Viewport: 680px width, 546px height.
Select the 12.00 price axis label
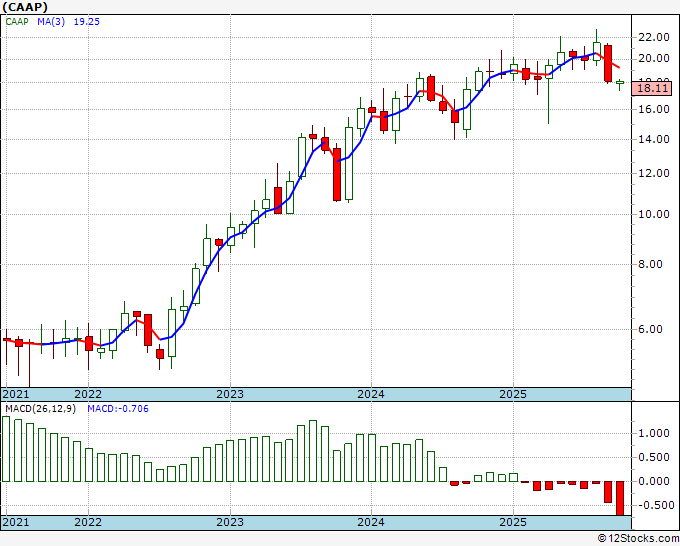[x=654, y=173]
